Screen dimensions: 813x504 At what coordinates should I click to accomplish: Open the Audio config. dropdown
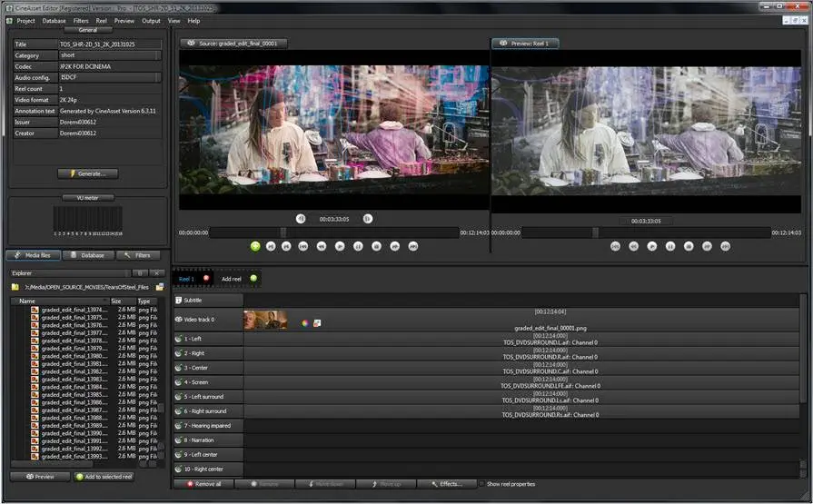coord(110,78)
